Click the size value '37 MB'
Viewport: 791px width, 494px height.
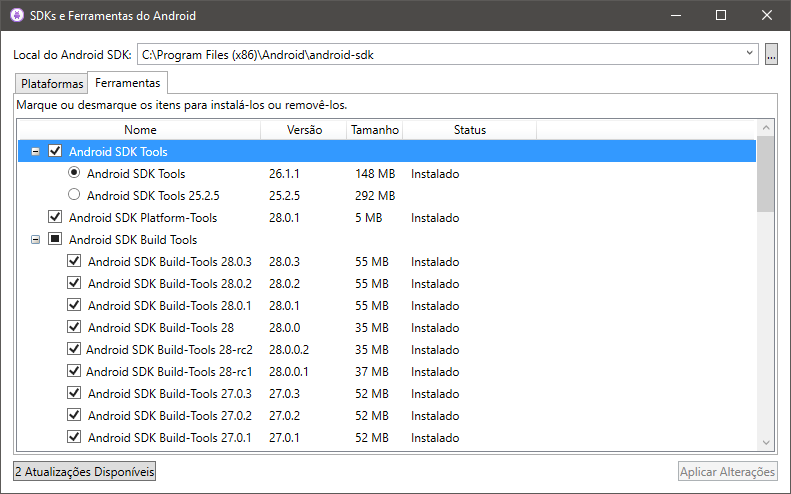[372, 371]
